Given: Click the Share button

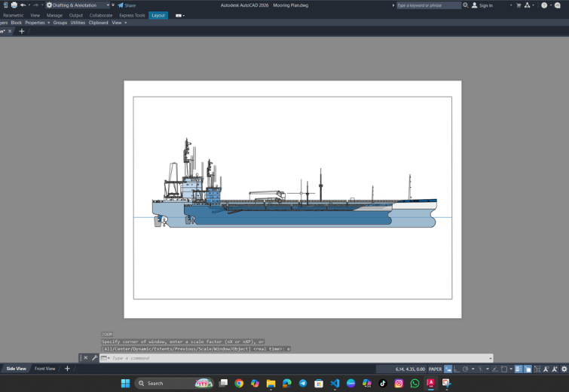Looking at the screenshot, I should pos(127,5).
